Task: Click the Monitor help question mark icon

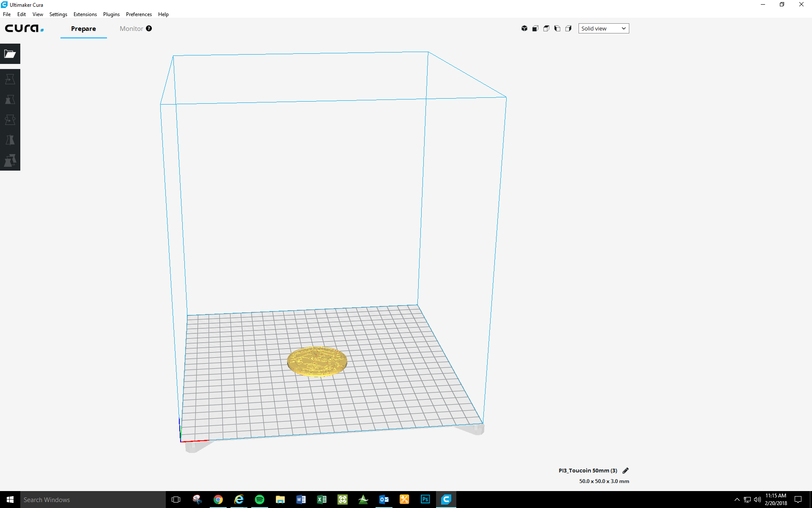Action: coord(149,28)
